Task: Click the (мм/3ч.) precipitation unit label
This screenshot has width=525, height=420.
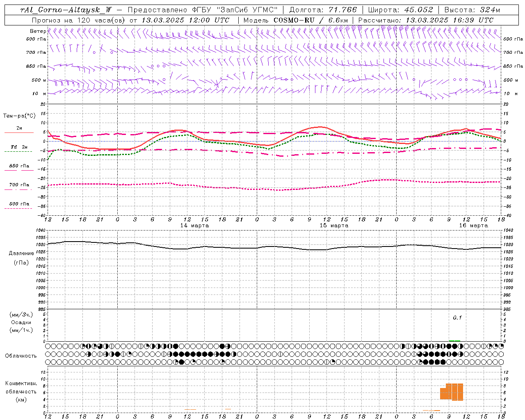Action: click(21, 315)
